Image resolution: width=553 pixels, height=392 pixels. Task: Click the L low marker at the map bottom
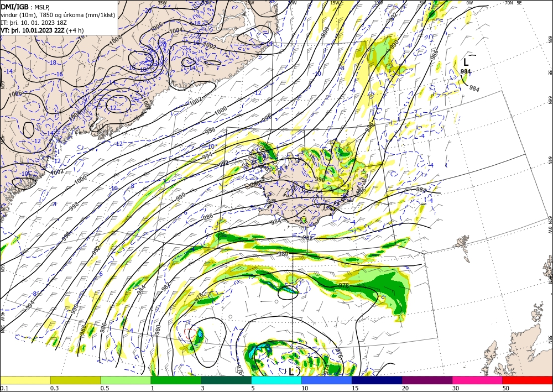coord(291,372)
